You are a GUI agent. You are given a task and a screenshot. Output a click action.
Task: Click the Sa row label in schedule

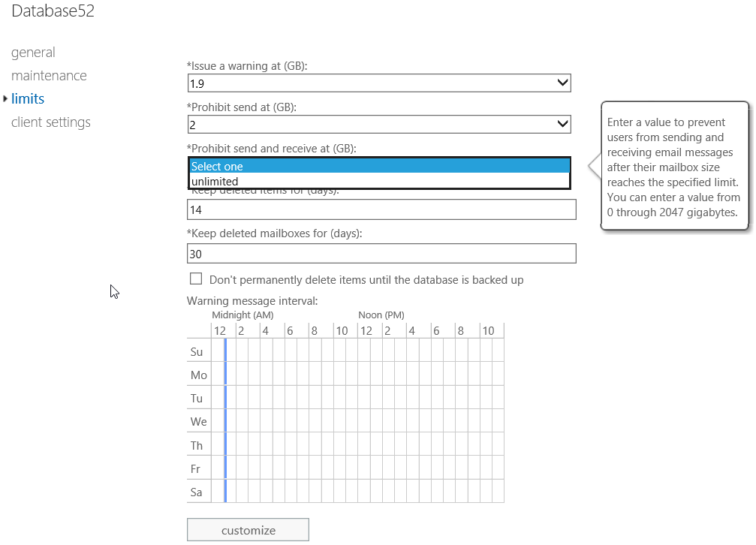[196, 492]
